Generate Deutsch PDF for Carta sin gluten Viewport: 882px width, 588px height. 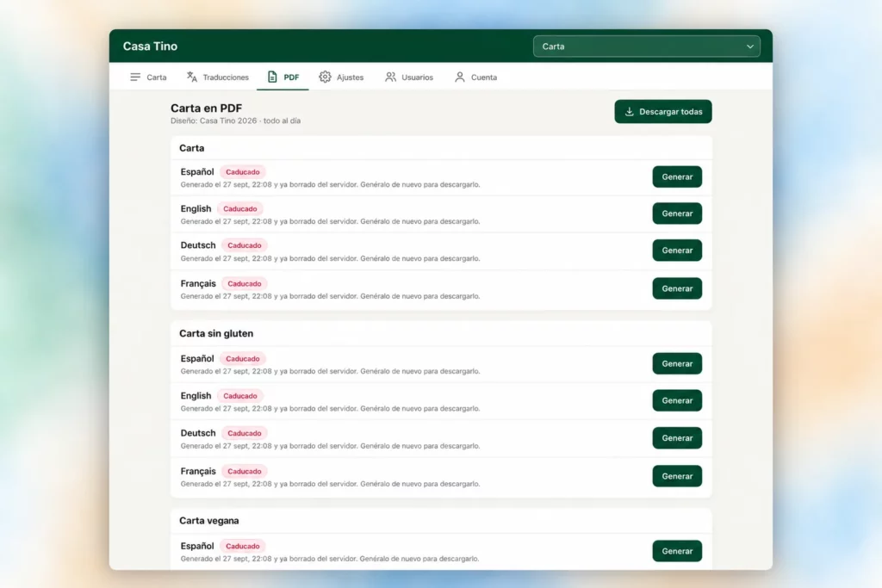point(677,438)
